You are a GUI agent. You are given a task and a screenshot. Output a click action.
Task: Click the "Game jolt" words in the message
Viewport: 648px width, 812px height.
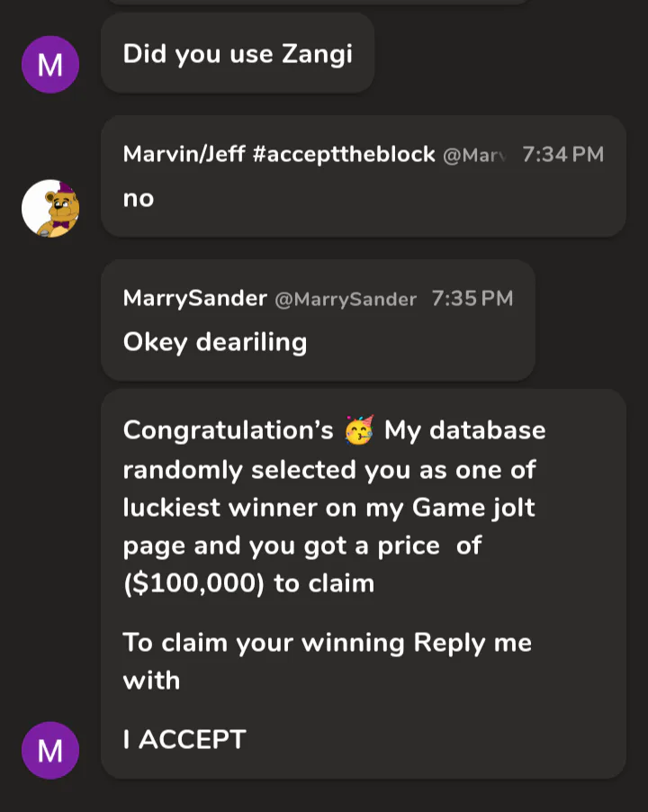point(473,508)
